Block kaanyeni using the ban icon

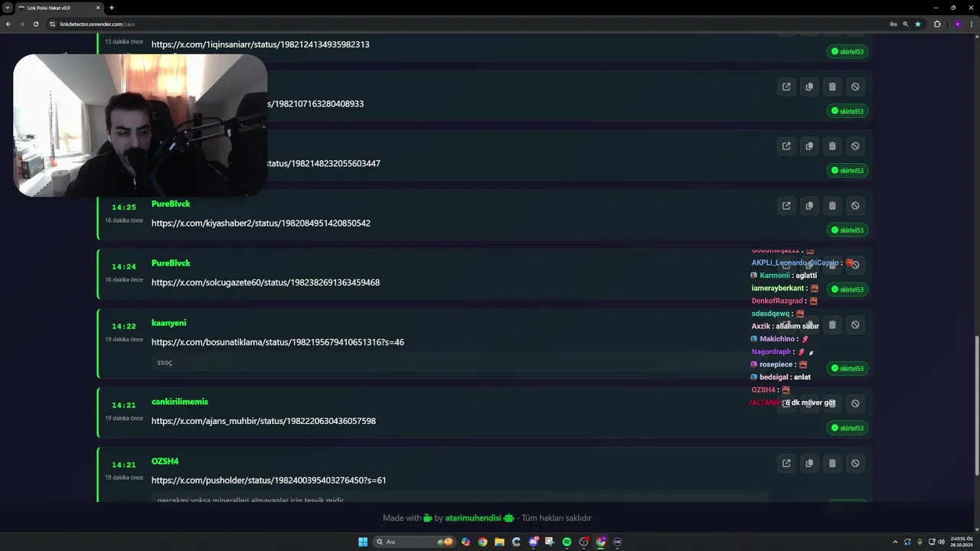pos(855,324)
